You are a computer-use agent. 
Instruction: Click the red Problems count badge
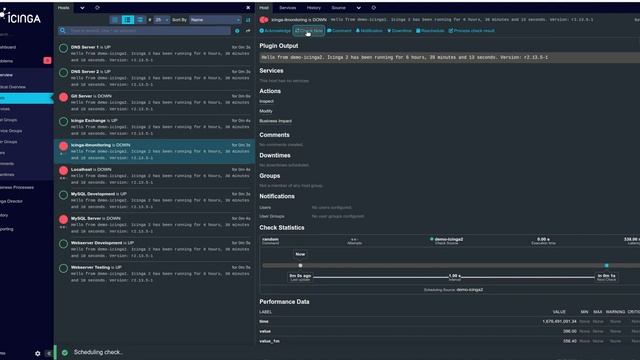point(47,60)
